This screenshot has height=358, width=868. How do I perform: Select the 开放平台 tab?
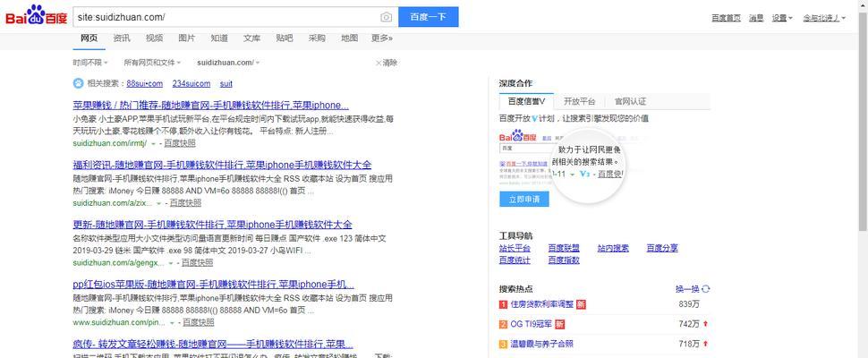580,101
